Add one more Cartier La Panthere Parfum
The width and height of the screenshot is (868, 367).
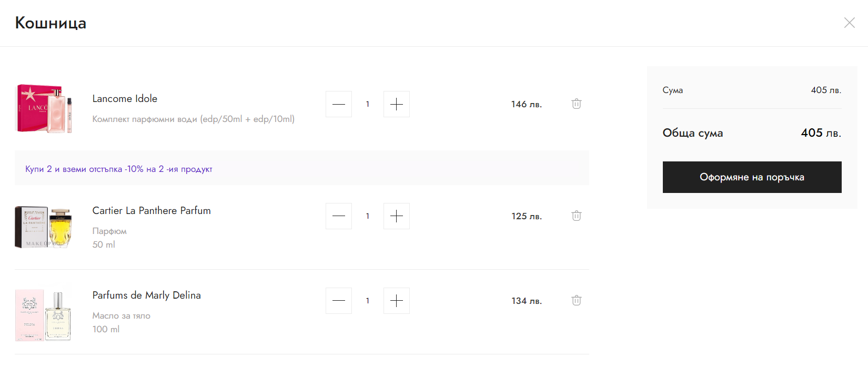397,216
